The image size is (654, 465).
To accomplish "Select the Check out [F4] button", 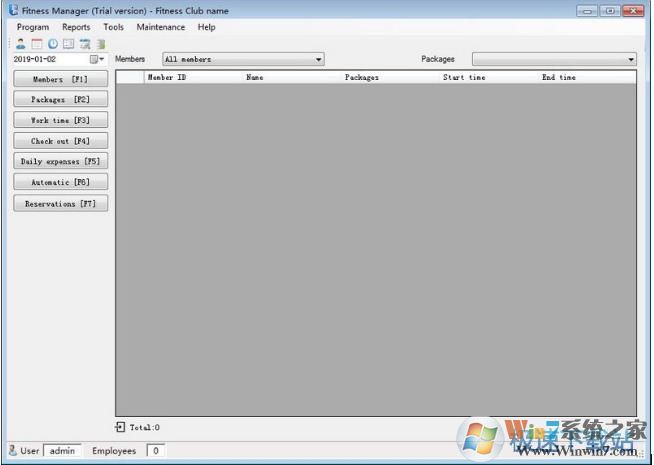I will pos(60,141).
